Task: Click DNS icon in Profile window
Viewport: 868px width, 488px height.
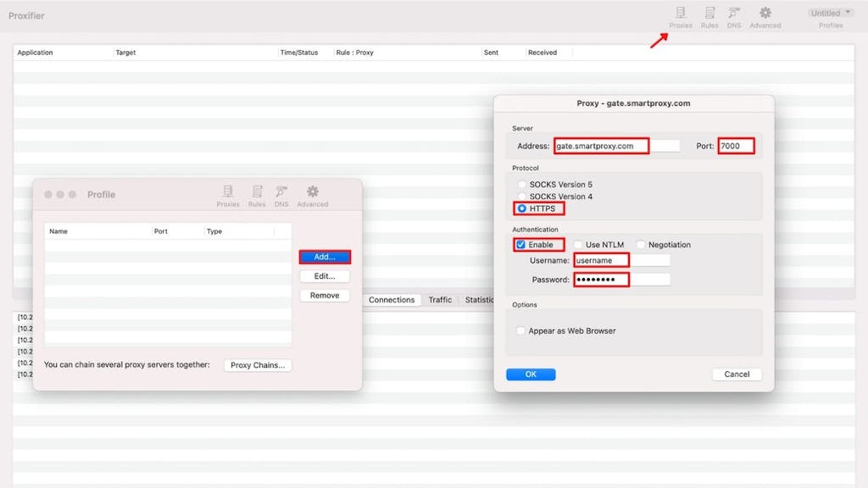Action: tap(281, 196)
